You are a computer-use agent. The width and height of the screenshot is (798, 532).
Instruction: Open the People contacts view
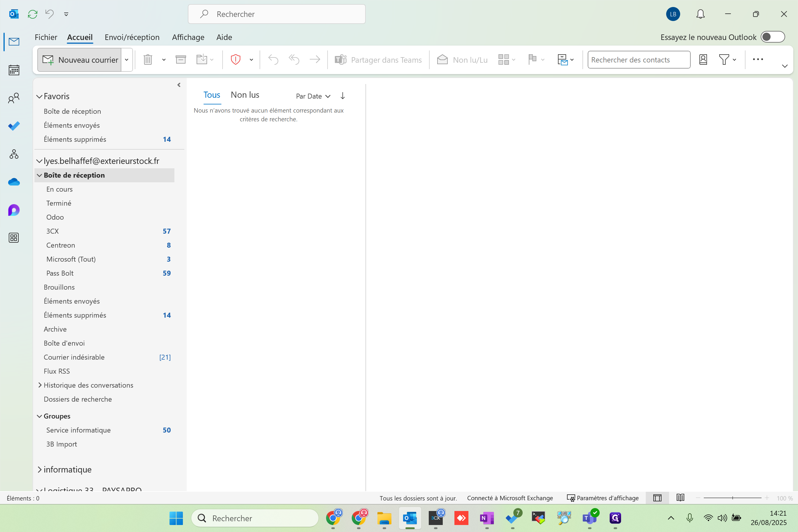[14, 98]
